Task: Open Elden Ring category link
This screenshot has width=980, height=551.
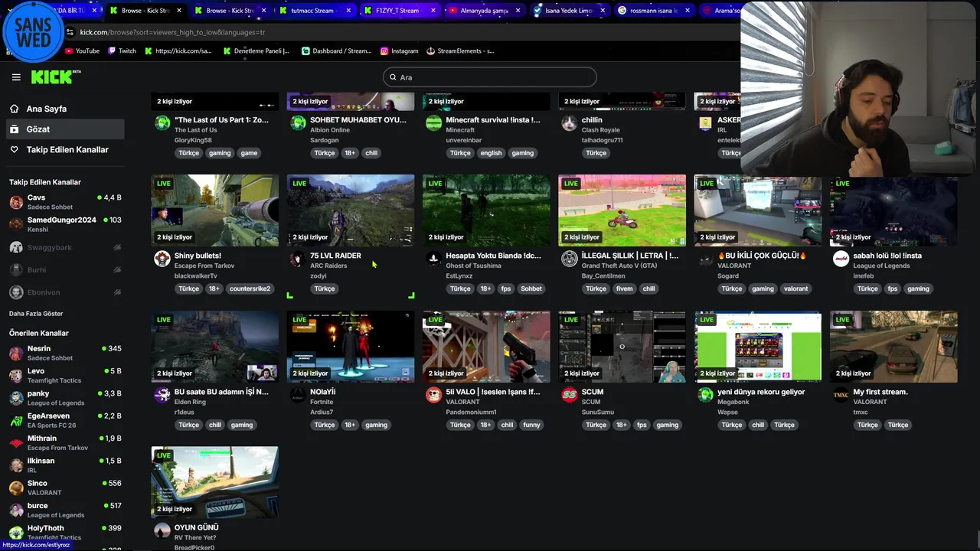Action: pos(190,402)
